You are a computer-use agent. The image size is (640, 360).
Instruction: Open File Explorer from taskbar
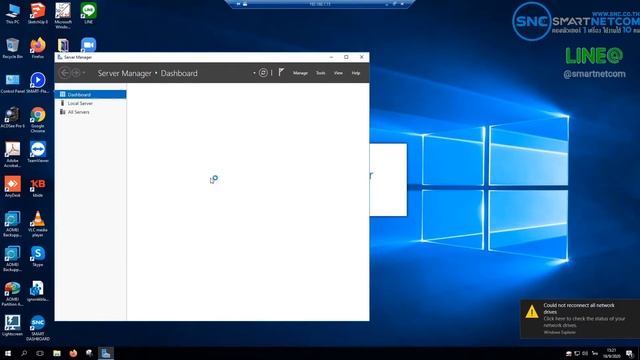click(57, 353)
